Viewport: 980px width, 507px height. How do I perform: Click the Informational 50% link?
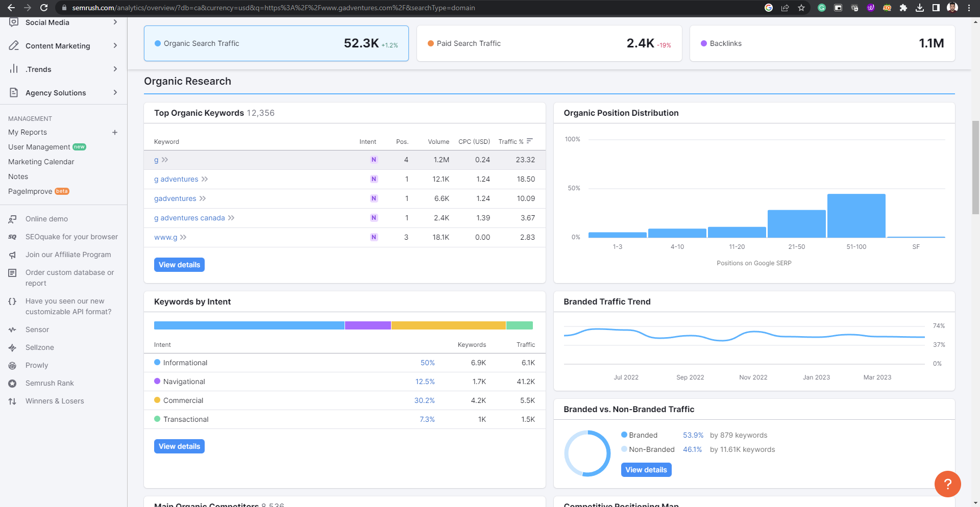pos(428,363)
